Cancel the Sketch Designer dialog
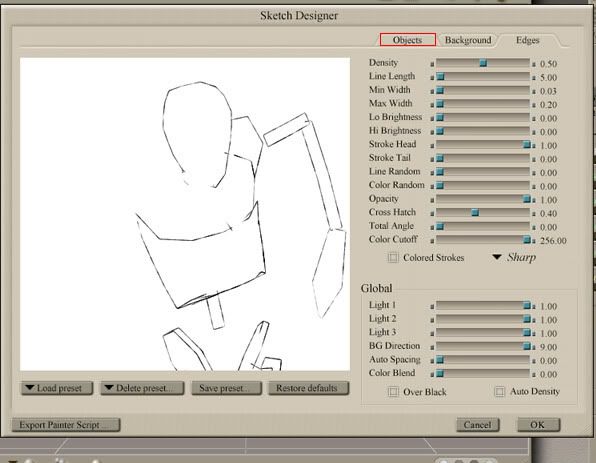The height and width of the screenshot is (463, 596). point(477,425)
